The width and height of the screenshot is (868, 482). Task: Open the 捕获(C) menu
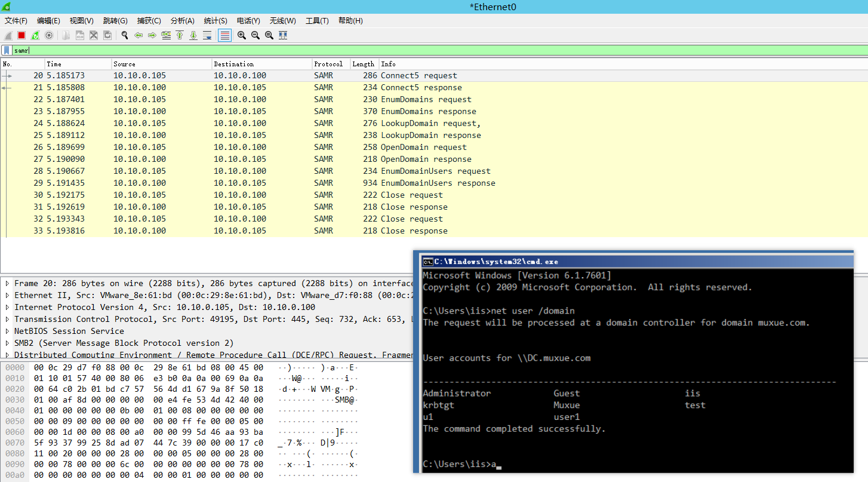click(149, 21)
